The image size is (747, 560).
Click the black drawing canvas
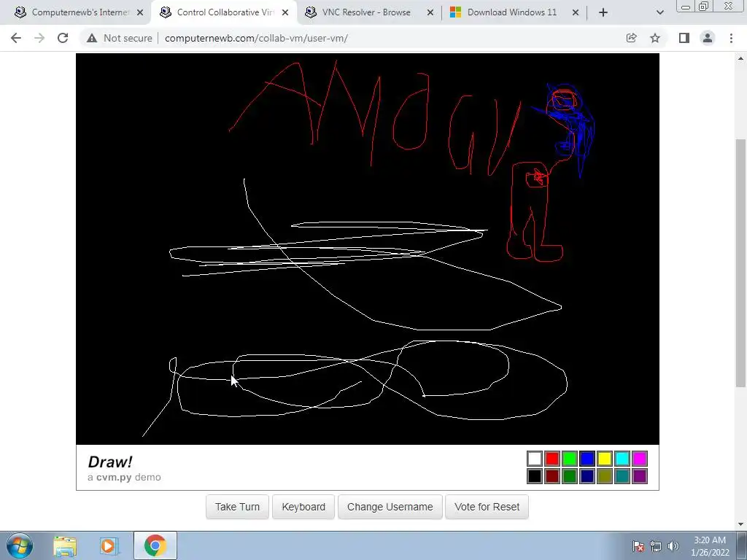pos(368,249)
